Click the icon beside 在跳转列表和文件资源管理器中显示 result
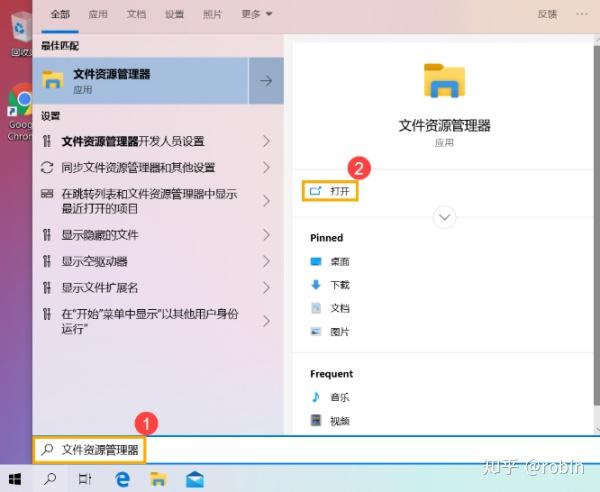Screen dimensions: 600x492 (47, 194)
